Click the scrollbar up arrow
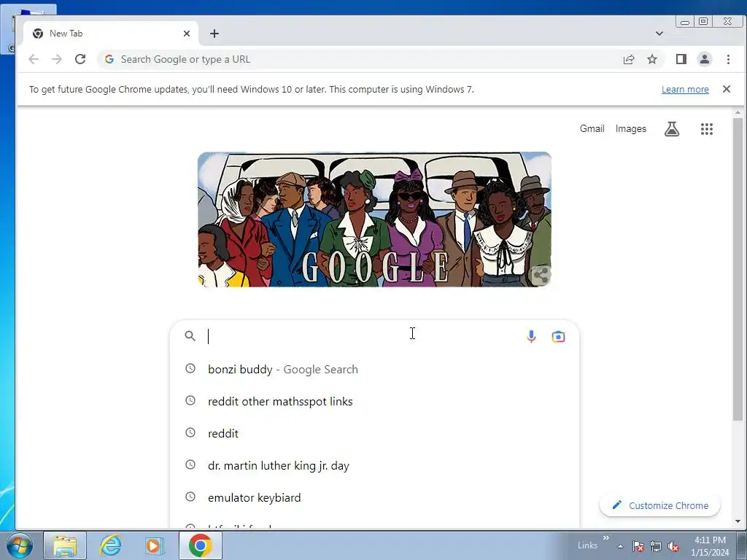 tap(738, 113)
